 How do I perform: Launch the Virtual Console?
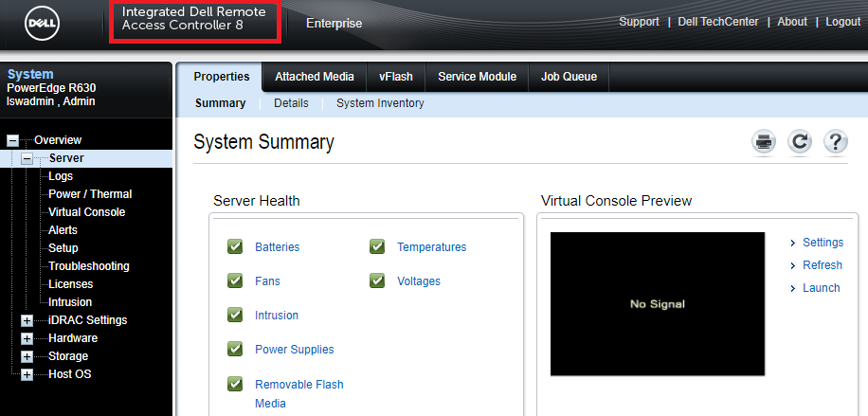tap(822, 287)
